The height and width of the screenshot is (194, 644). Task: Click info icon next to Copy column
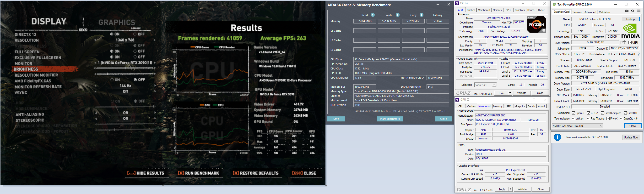pyautogui.click(x=422, y=15)
